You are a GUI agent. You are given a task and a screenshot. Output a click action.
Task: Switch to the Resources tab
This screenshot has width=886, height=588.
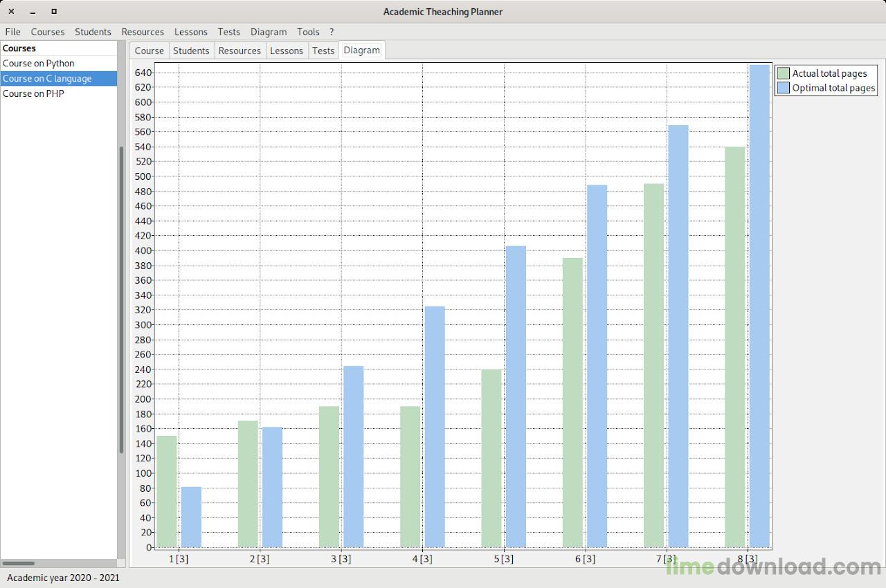tap(239, 50)
